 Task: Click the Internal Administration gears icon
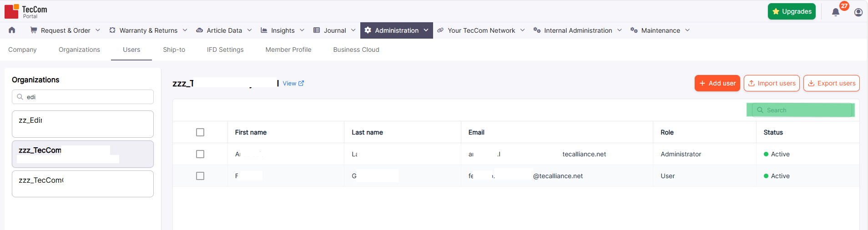(x=537, y=30)
